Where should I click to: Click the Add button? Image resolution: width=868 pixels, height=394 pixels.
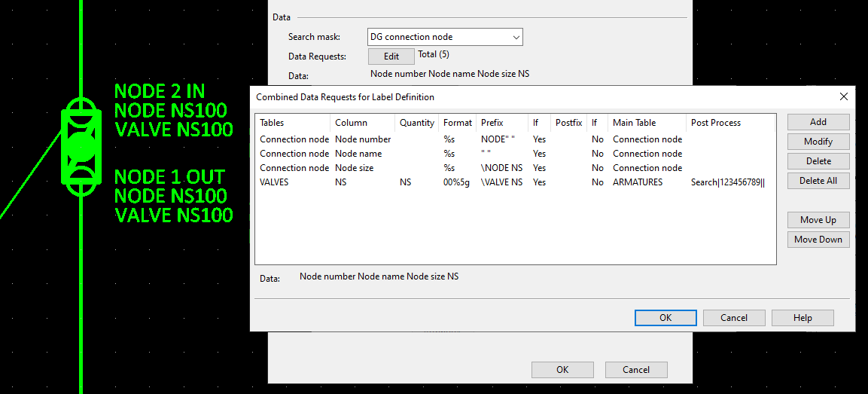pyautogui.click(x=818, y=122)
